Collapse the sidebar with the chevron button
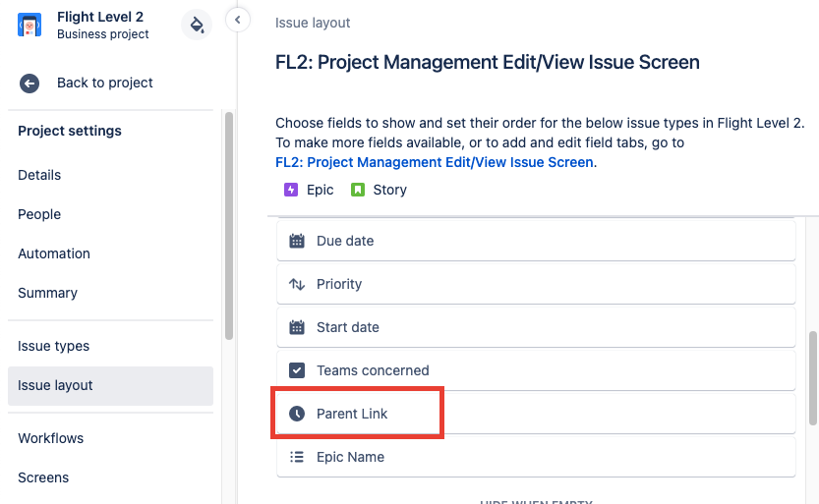Viewport: 819px width, 504px height. coord(237,20)
